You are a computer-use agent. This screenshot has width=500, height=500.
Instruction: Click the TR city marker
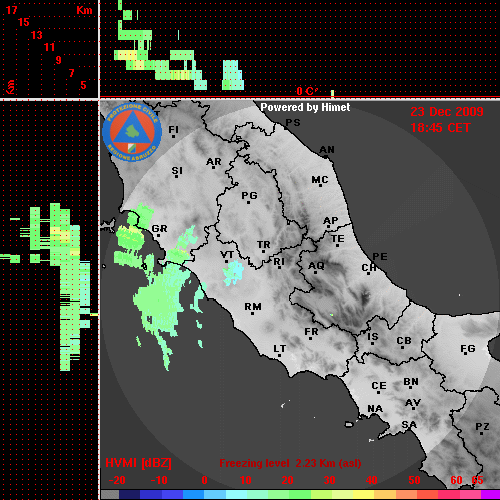pyautogui.click(x=264, y=247)
